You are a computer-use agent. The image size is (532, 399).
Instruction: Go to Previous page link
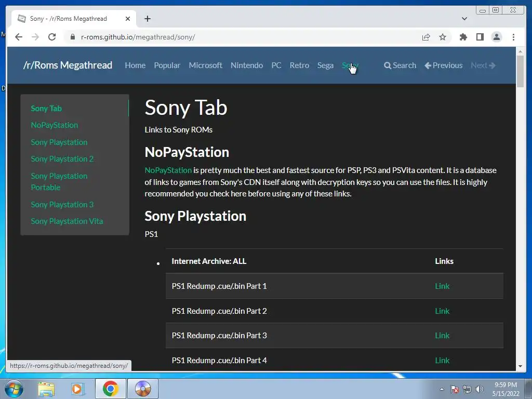tap(444, 65)
